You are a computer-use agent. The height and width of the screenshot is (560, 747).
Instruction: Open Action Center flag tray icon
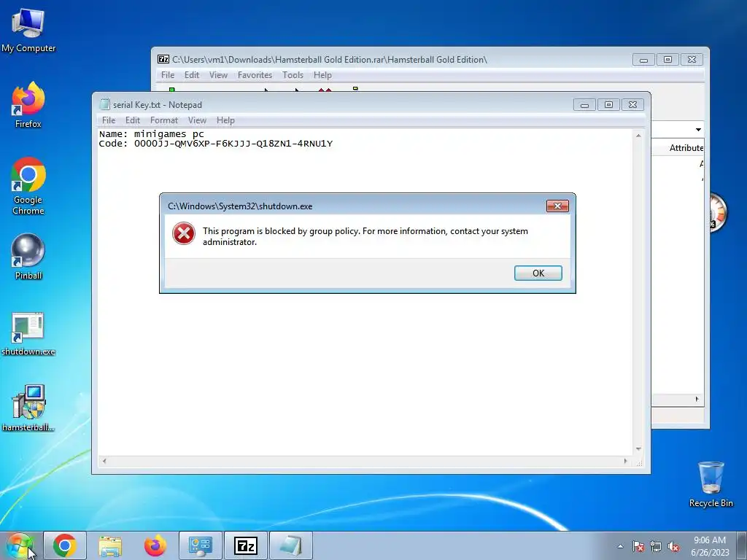[x=638, y=547]
